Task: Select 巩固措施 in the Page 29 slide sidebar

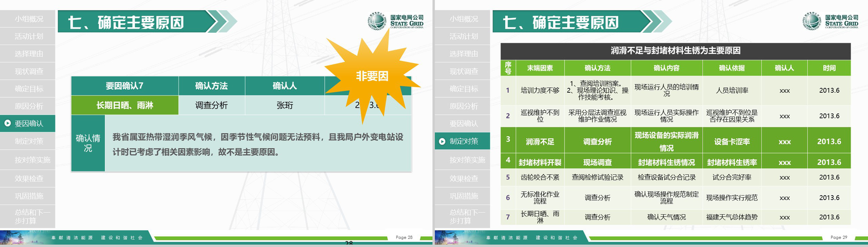Action: (x=462, y=196)
